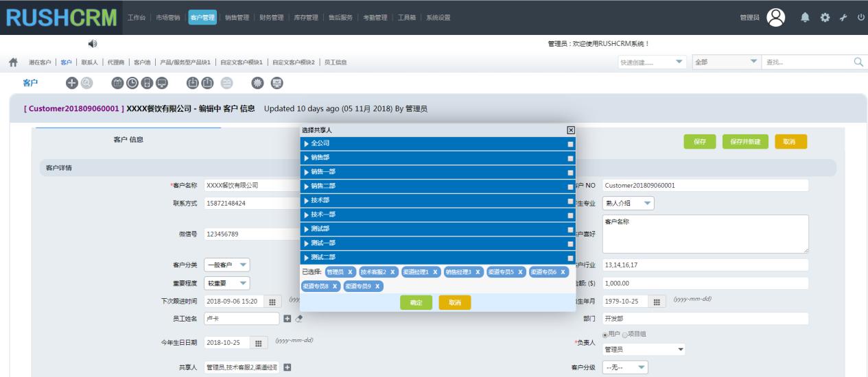Open the 全部 search scope dropdown
The width and height of the screenshot is (868, 377).
[726, 62]
